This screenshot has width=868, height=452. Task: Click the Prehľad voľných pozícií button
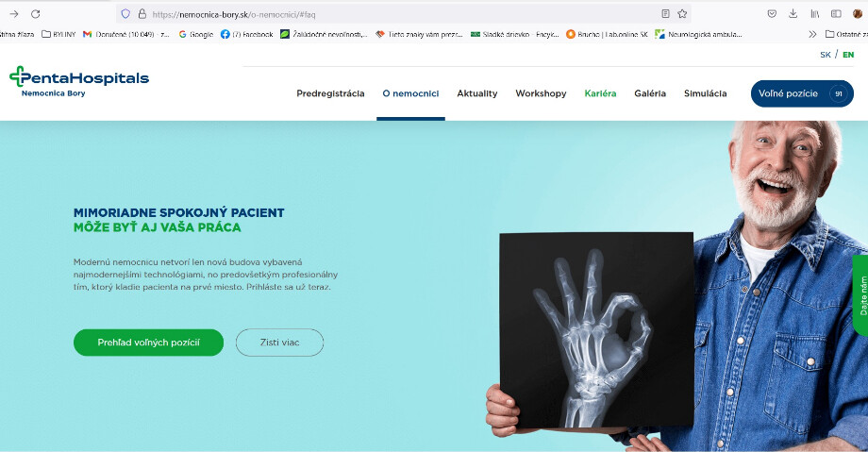point(148,343)
